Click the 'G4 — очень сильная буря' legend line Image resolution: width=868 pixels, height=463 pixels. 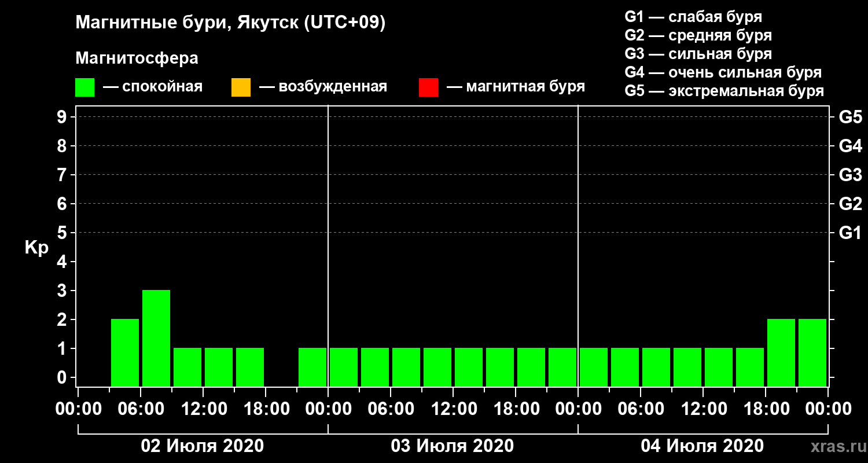(723, 72)
